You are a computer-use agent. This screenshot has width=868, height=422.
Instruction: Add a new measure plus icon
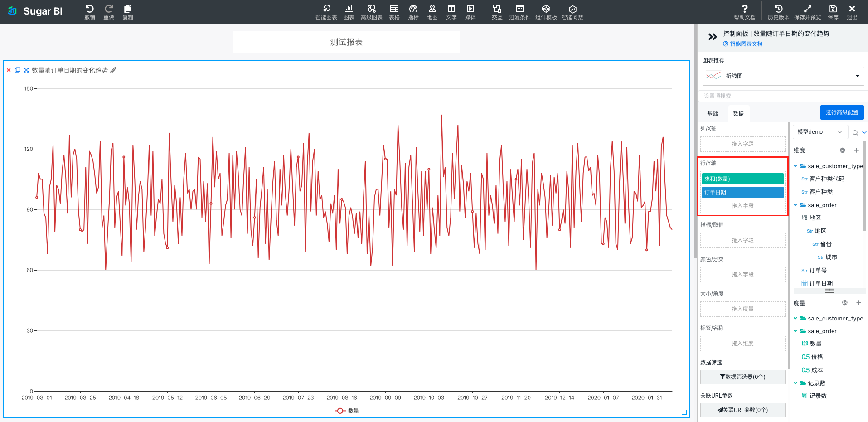click(858, 303)
